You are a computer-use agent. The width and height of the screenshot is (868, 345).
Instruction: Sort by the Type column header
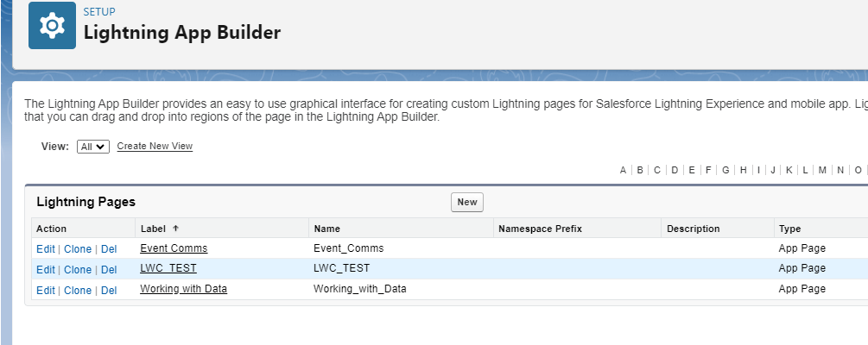[789, 229]
